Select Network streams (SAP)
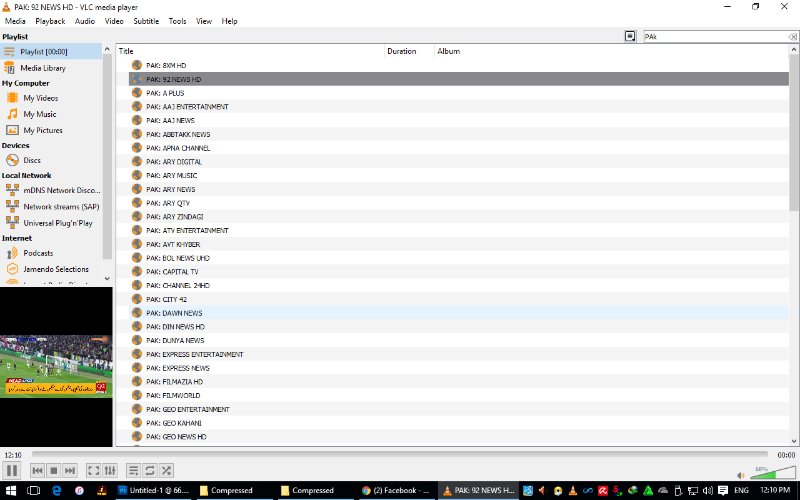800x500 pixels. pyautogui.click(x=51, y=207)
